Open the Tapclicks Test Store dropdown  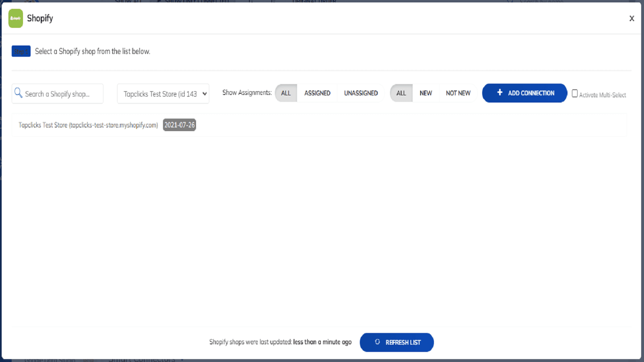pyautogui.click(x=163, y=93)
